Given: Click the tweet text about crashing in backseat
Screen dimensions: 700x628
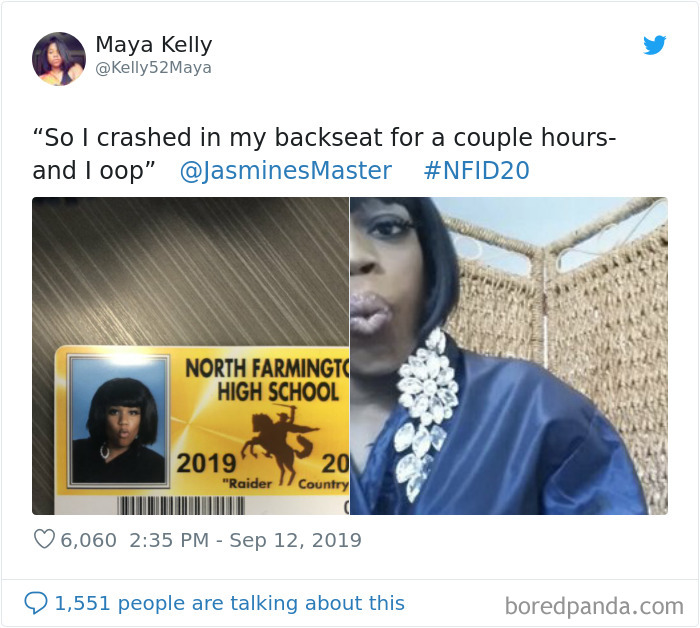Looking at the screenshot, I should tap(324, 154).
